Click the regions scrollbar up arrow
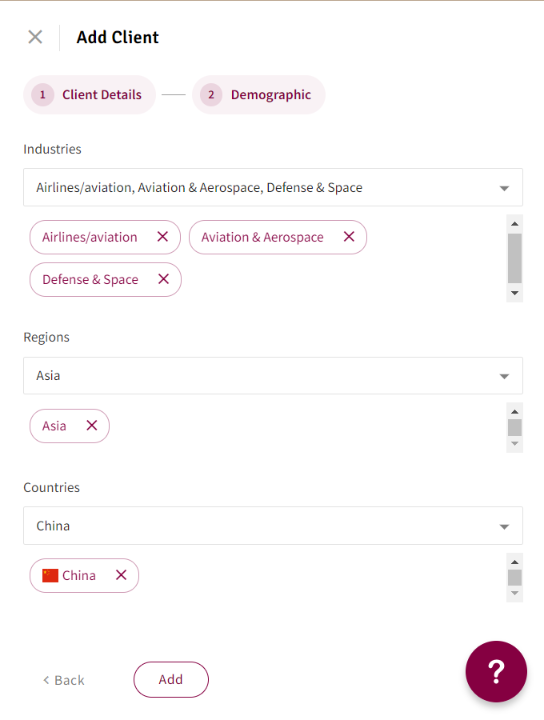Viewport: 544px width, 720px height. pos(515,411)
